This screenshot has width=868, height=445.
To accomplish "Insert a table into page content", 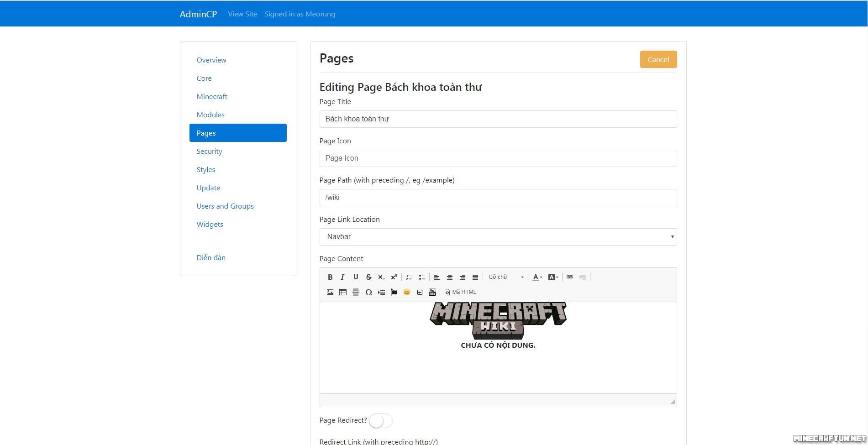I will tap(343, 292).
